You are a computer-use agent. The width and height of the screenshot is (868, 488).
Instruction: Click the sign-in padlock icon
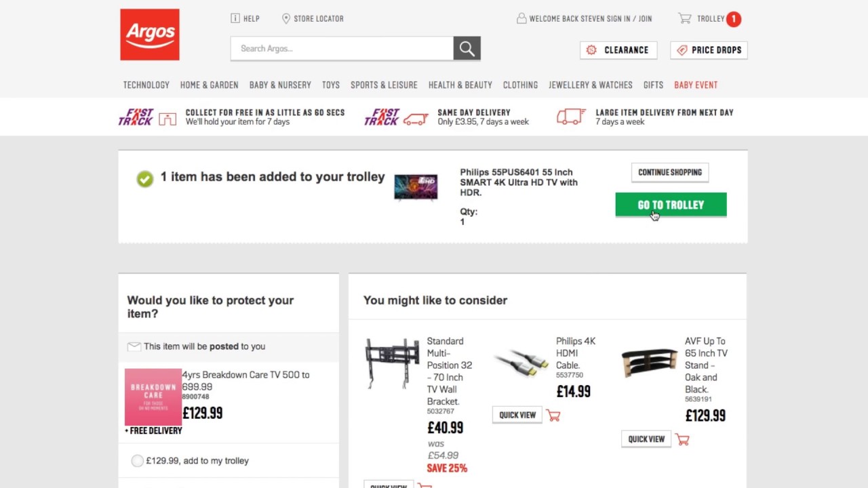pos(521,18)
